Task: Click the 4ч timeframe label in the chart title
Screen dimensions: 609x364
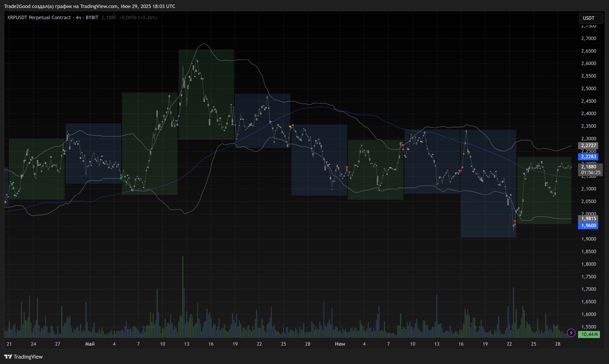Action: (78, 17)
